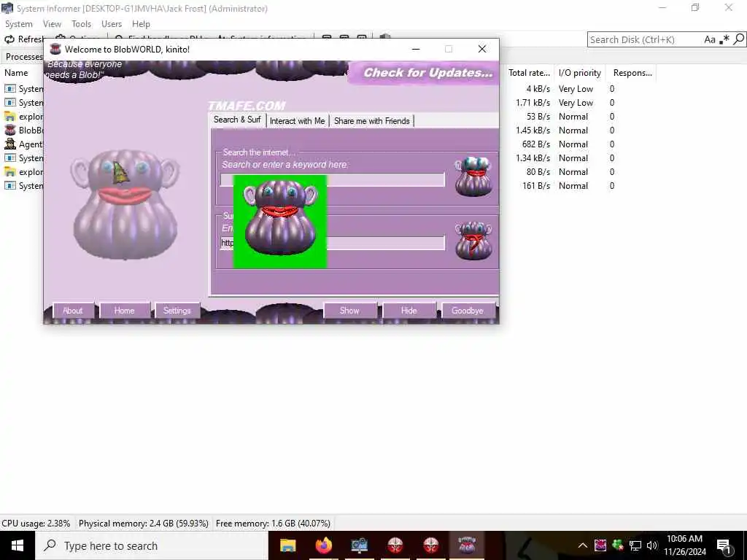Select the explorer process icon in the 80 B/s row

point(10,171)
